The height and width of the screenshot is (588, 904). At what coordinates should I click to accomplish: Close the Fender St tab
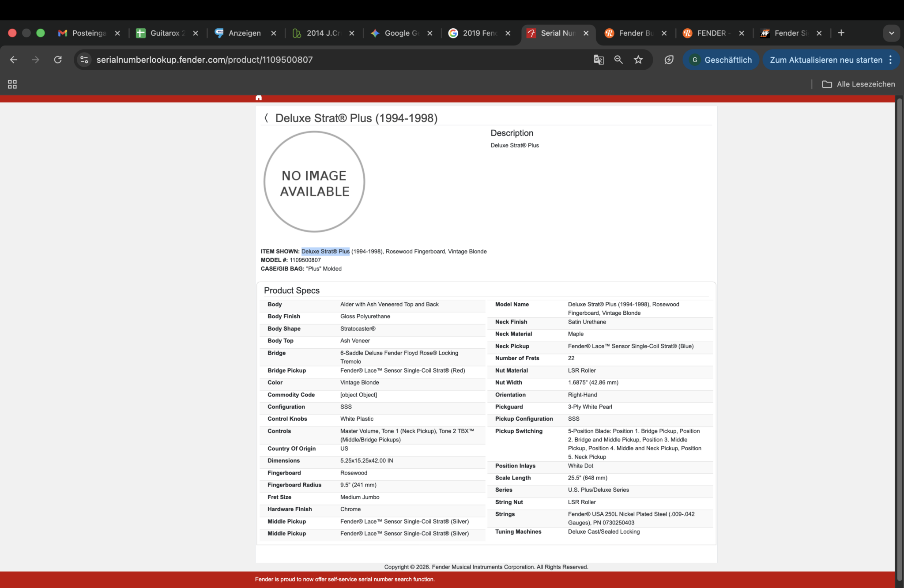819,33
